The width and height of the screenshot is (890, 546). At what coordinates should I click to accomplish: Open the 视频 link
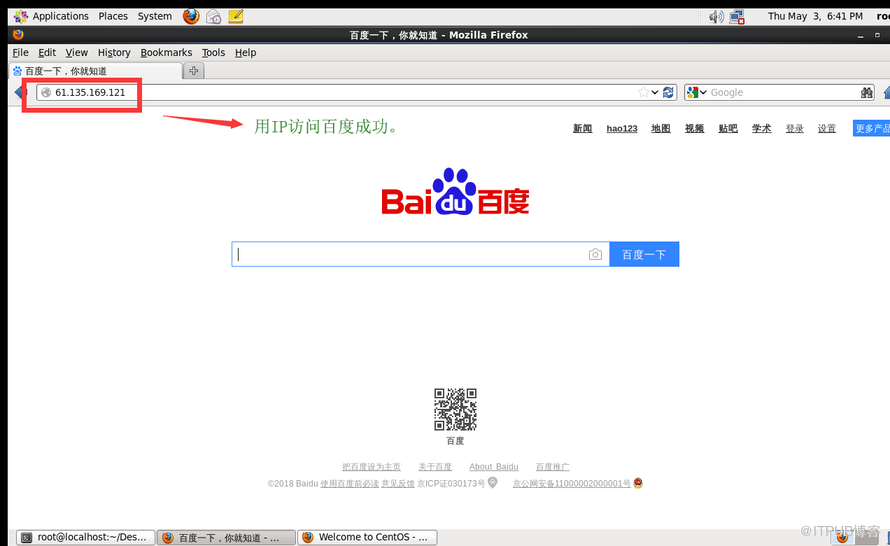pyautogui.click(x=694, y=128)
